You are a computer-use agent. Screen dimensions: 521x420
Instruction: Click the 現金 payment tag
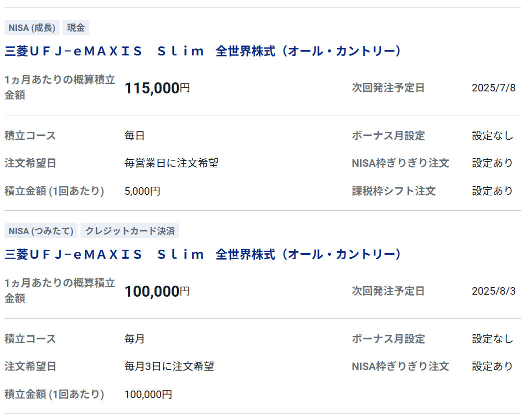[76, 27]
